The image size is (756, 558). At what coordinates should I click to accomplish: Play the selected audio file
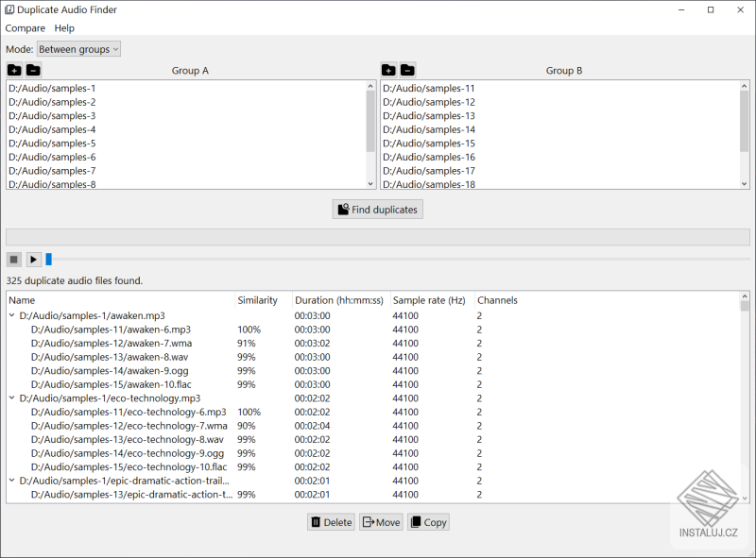click(33, 260)
